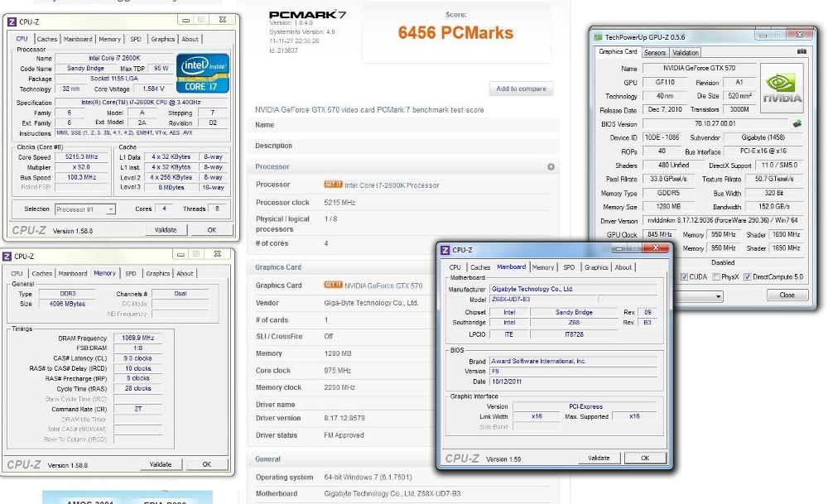
Task: Click the Intel Core i7 logo badge
Action: pos(203,74)
